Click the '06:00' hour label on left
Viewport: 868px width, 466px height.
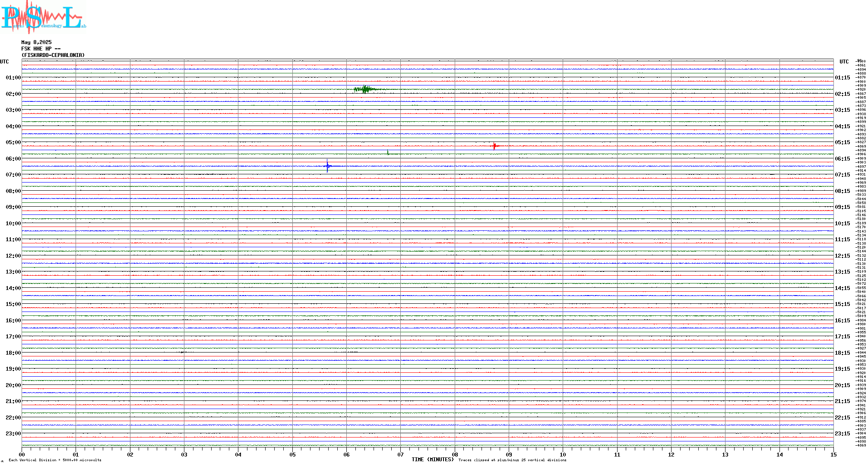[x=13, y=159]
